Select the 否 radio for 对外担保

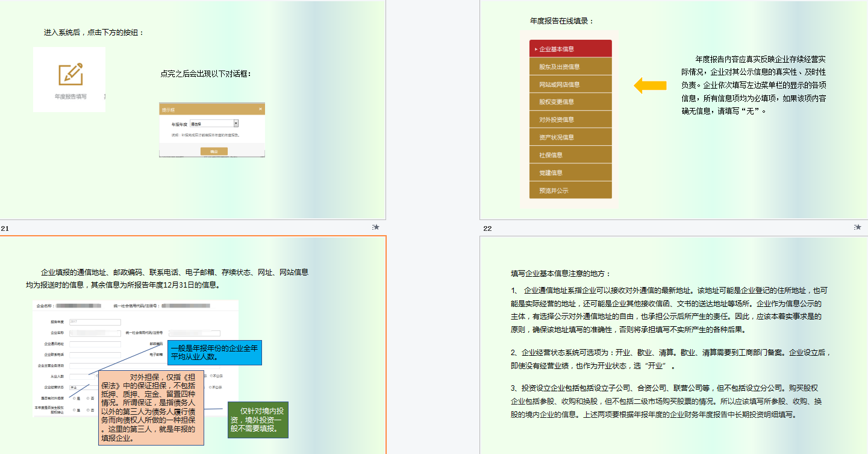pos(89,399)
